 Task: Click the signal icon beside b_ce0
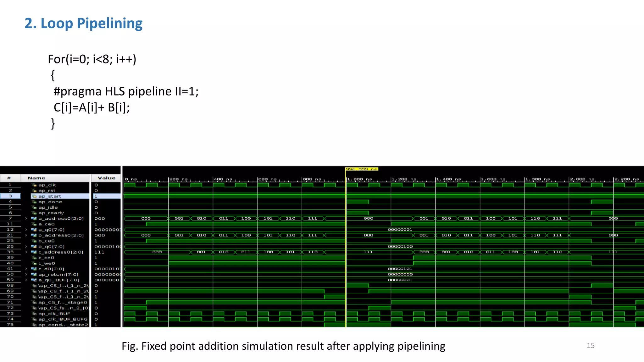(34, 241)
